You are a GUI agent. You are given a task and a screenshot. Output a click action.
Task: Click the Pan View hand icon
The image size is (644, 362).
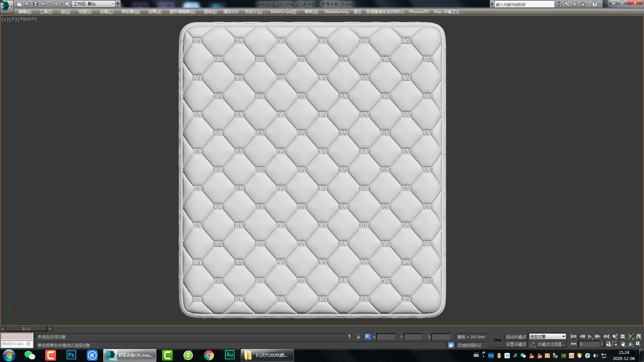(x=623, y=344)
